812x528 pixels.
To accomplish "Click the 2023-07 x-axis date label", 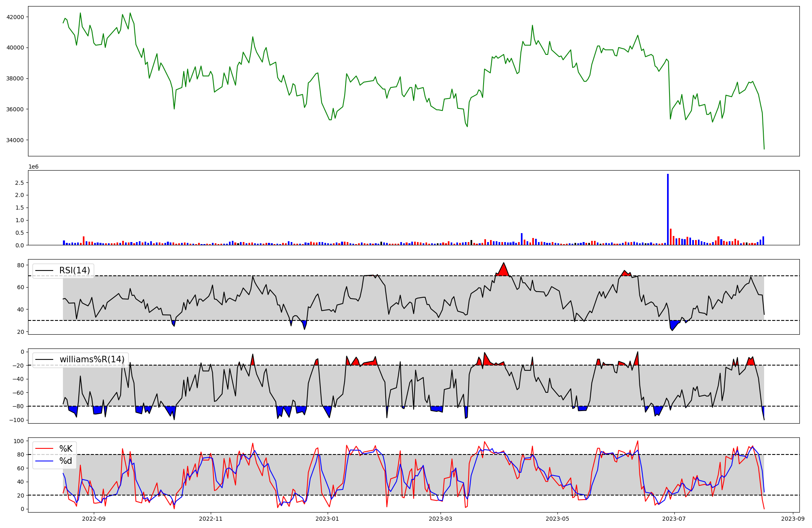I will [674, 519].
